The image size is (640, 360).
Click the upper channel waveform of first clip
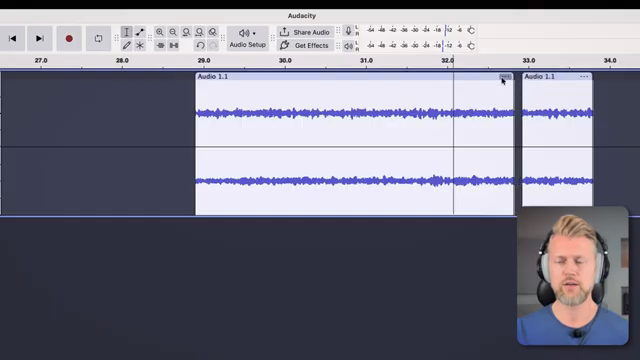point(354,113)
